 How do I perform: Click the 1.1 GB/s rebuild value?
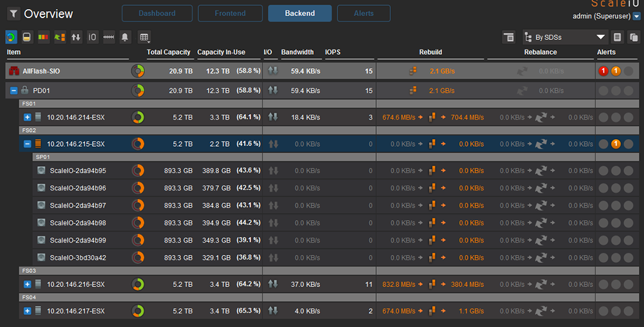tap(471, 311)
